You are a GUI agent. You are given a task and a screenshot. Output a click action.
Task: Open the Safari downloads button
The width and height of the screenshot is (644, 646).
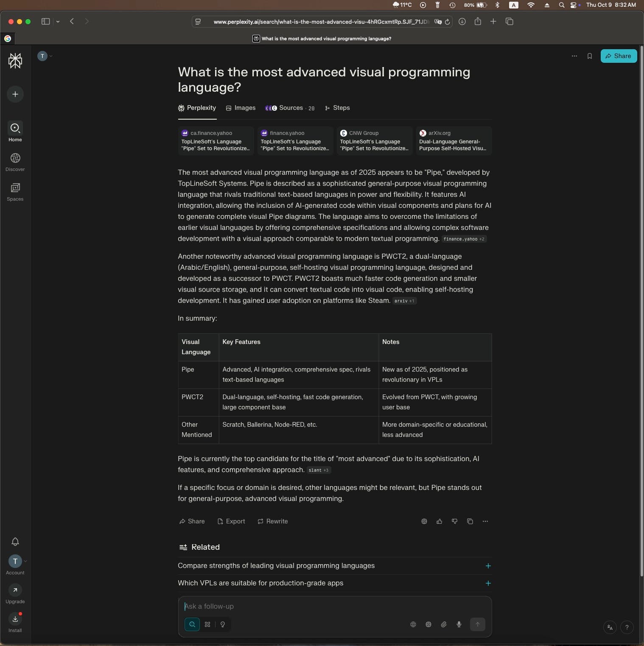(462, 22)
